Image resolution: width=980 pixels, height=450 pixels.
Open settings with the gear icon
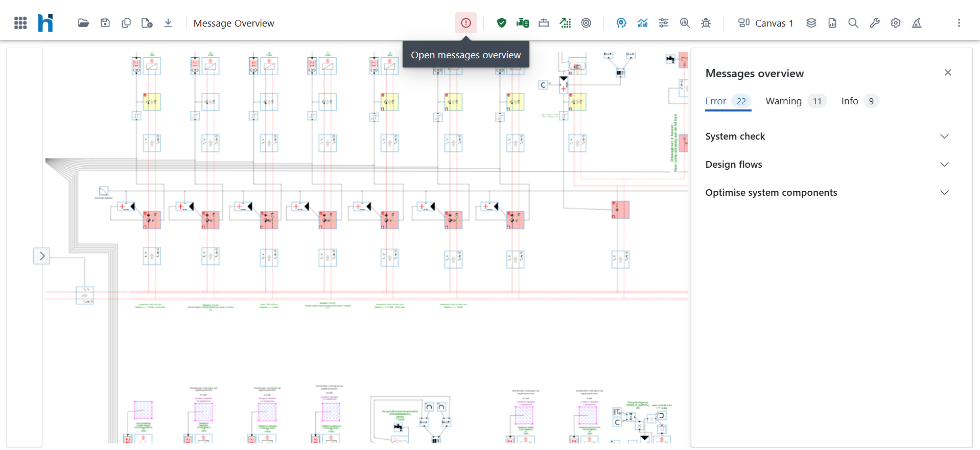pos(895,23)
